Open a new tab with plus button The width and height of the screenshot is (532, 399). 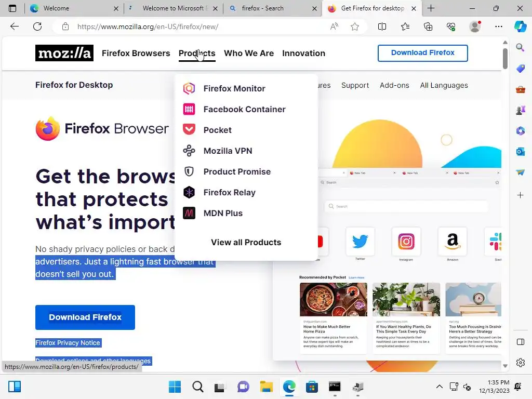431,8
